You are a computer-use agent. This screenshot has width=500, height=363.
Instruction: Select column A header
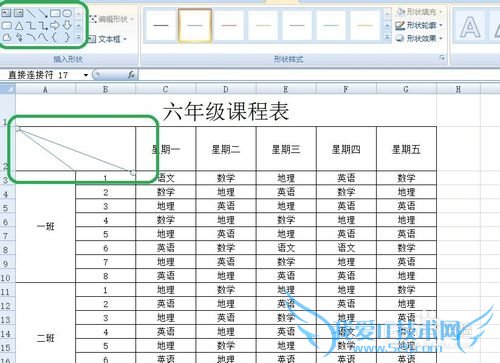45,89
